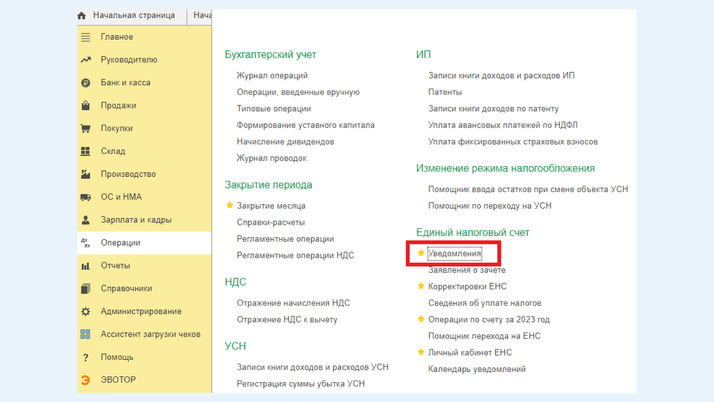Click the ЭВОТОР orange logo icon
The height and width of the screenshot is (402, 714).
[x=86, y=380]
